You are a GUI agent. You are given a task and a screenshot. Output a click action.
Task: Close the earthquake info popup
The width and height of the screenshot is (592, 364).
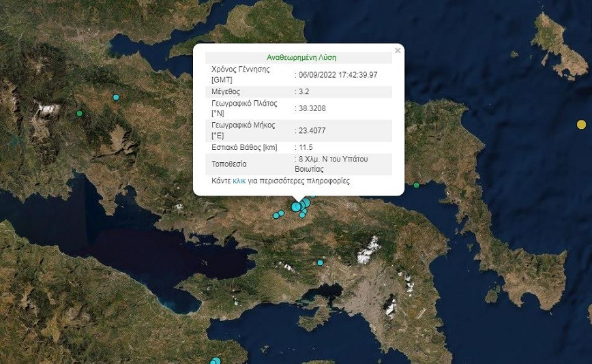pos(398,50)
